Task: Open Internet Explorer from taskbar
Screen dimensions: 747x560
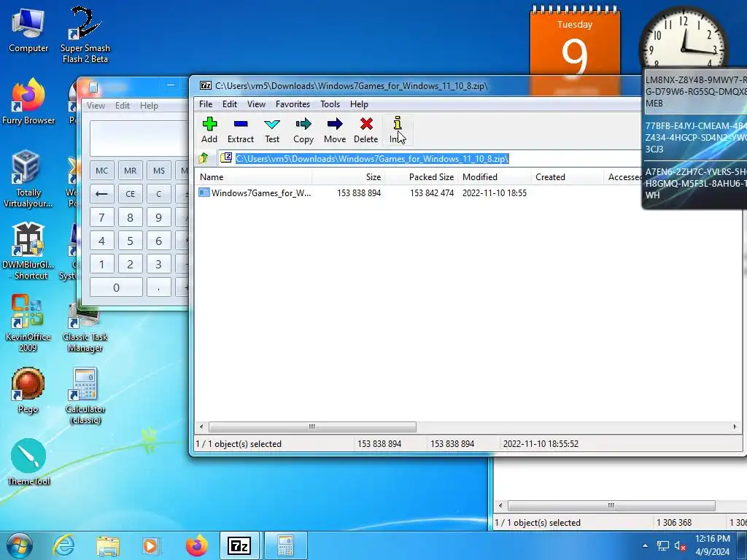Action: [64, 545]
